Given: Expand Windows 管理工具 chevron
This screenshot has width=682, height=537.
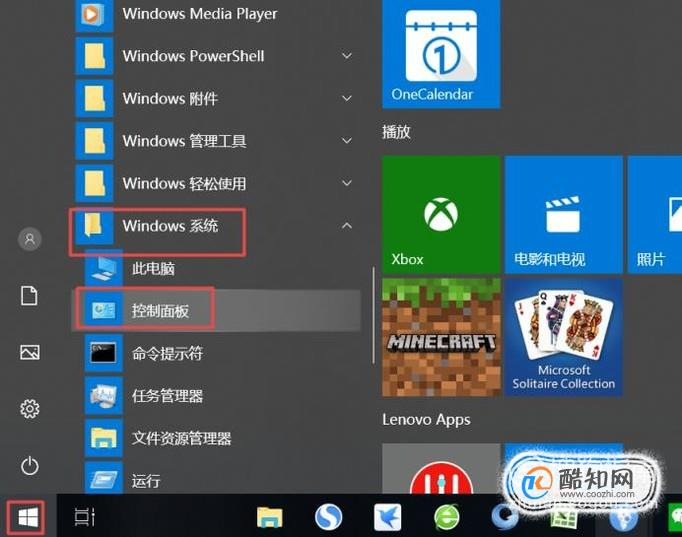Looking at the screenshot, I should click(347, 140).
